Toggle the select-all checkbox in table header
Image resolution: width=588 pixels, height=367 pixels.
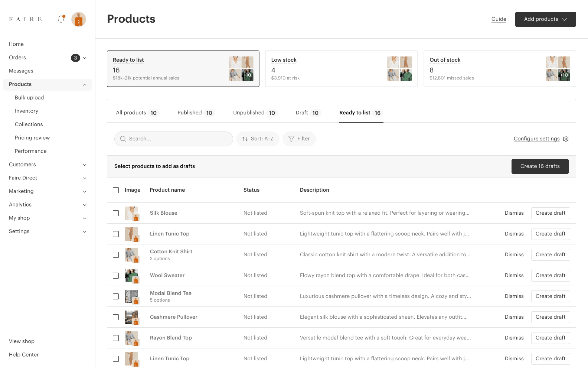[x=116, y=190]
